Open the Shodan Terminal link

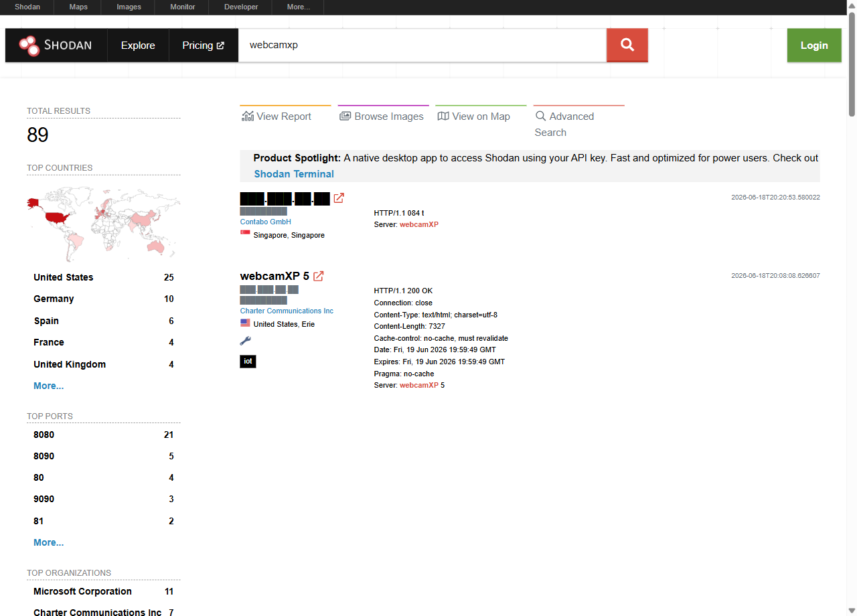pyautogui.click(x=294, y=174)
